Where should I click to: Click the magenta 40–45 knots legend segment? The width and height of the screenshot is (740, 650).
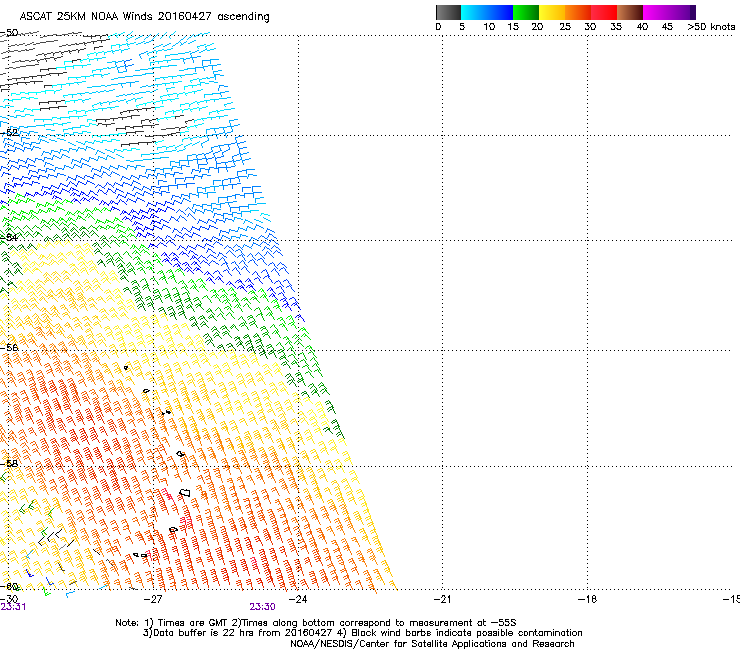pyautogui.click(x=656, y=12)
